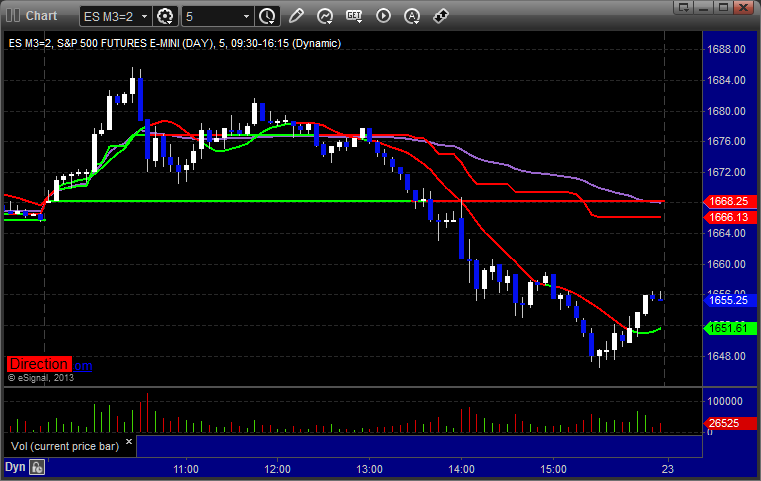Click the red 1666.13 price marker
761x481 pixels.
coord(729,217)
